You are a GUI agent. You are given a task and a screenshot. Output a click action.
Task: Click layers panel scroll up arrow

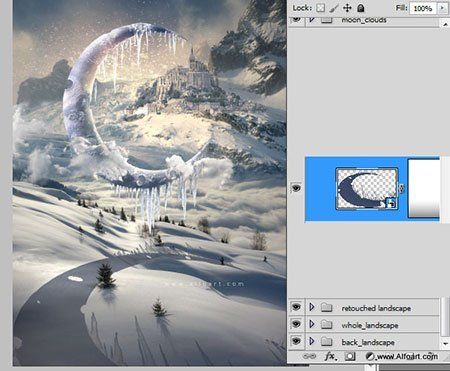pyautogui.click(x=445, y=24)
